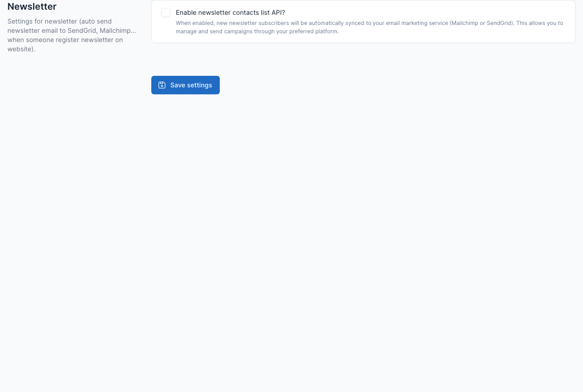This screenshot has width=583, height=392.
Task: Click the floppy disk icon in Save settings
Action: click(162, 85)
